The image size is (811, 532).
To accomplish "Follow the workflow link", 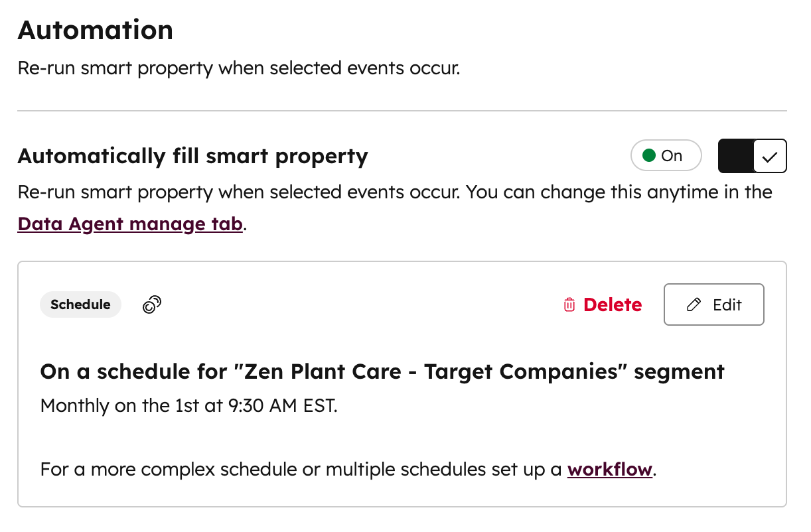I will pyautogui.click(x=610, y=470).
